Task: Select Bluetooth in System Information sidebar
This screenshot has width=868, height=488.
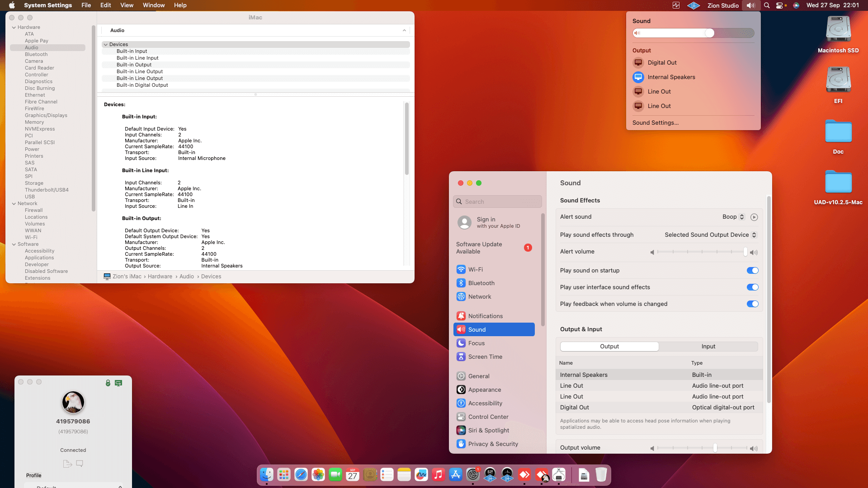Action: pyautogui.click(x=36, y=55)
